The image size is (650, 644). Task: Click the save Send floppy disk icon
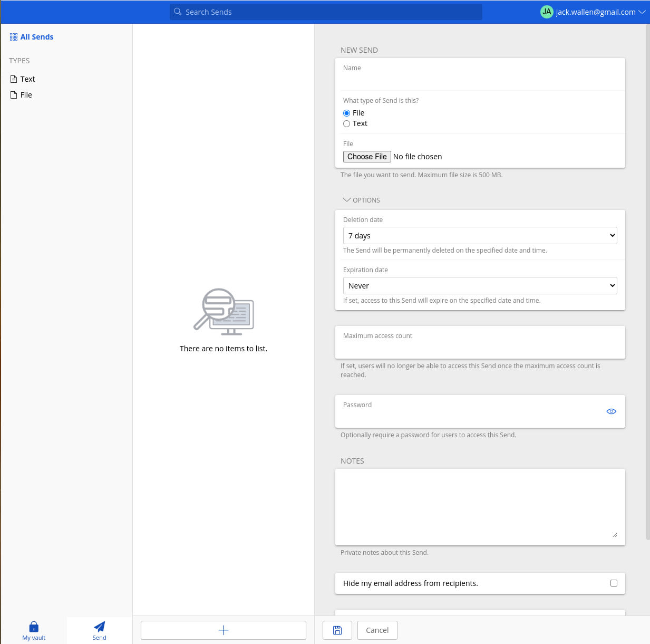[x=337, y=630]
